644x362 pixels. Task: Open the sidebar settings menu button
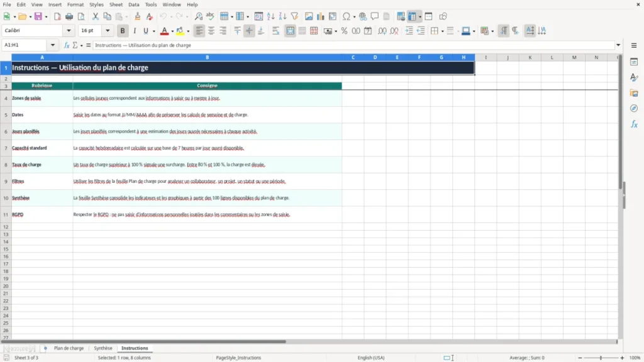(634, 45)
